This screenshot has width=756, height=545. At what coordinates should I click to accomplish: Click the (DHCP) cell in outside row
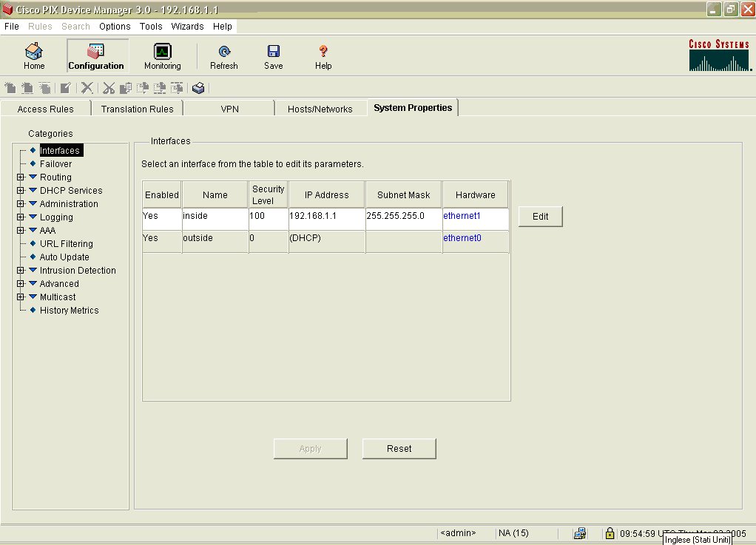326,241
